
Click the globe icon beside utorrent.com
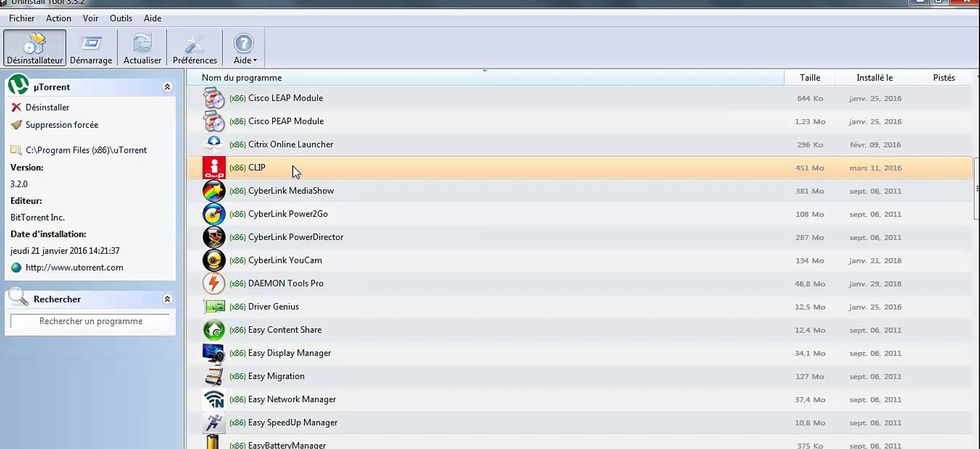pyautogui.click(x=16, y=268)
